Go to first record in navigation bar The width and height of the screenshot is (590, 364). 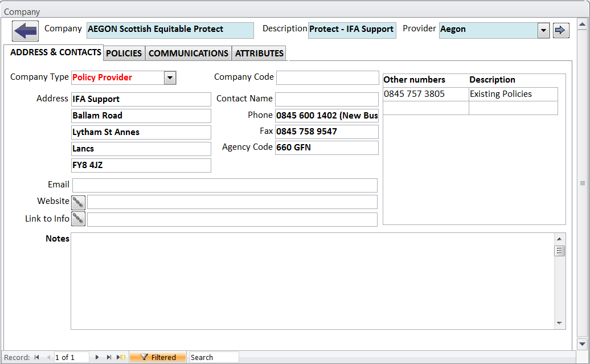click(x=37, y=357)
